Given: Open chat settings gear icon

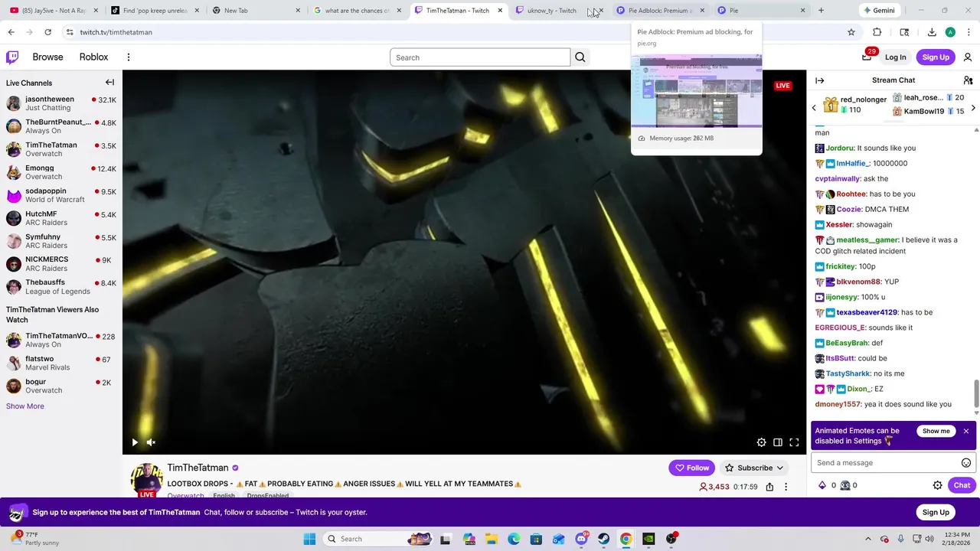Looking at the screenshot, I should 937,485.
